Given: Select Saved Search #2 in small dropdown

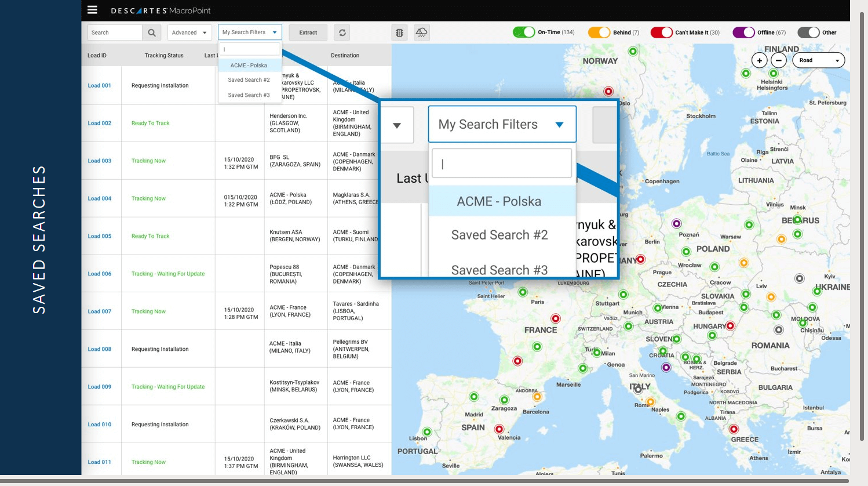Looking at the screenshot, I should pos(249,80).
